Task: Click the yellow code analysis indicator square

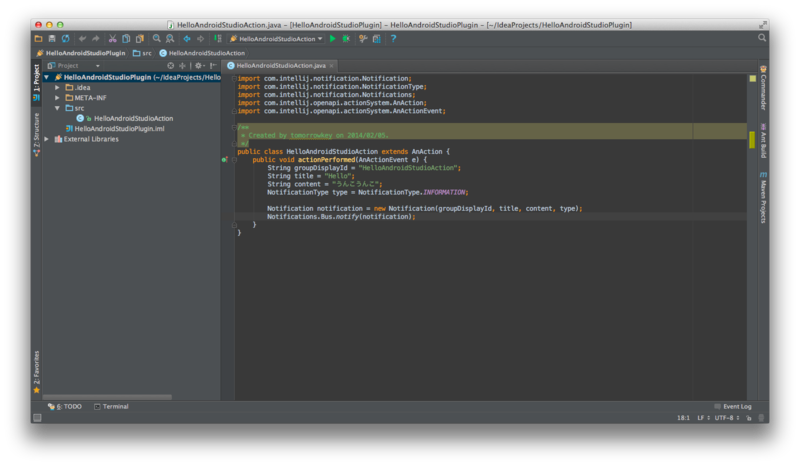Action: [x=753, y=79]
